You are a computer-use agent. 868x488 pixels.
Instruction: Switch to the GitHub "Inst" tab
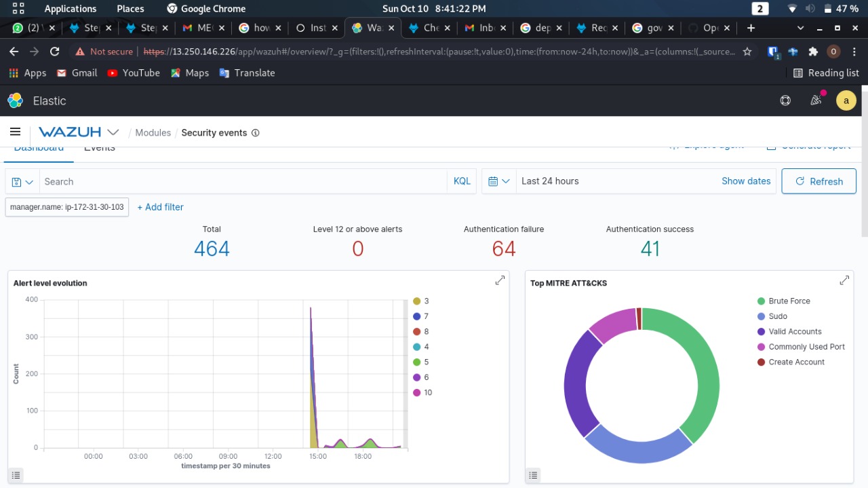coord(317,28)
